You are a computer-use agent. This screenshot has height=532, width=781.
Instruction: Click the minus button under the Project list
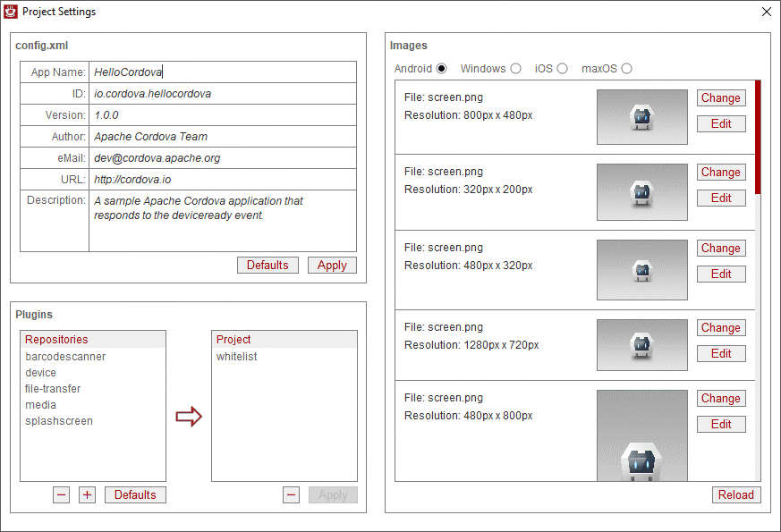click(x=291, y=495)
